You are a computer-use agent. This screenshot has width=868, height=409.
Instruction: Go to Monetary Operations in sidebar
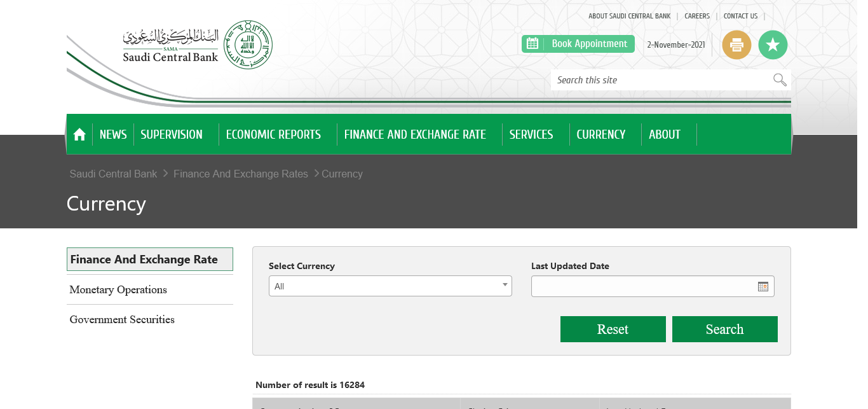pyautogui.click(x=118, y=289)
